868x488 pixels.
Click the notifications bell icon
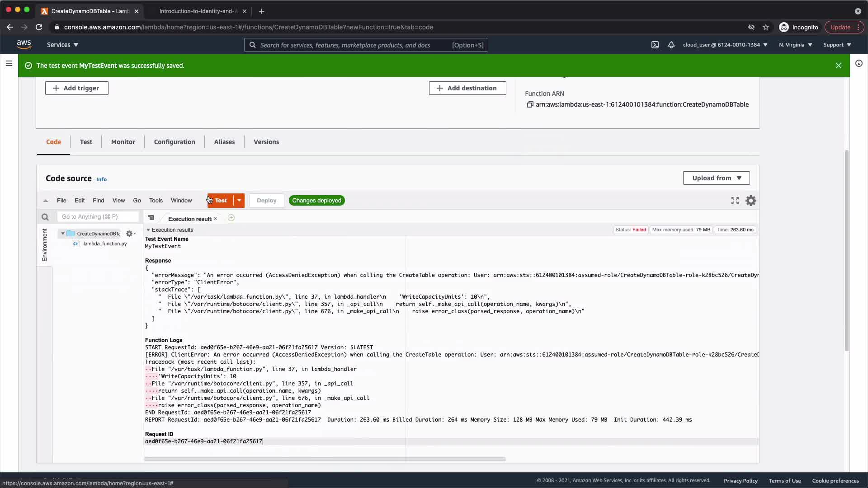pos(671,45)
